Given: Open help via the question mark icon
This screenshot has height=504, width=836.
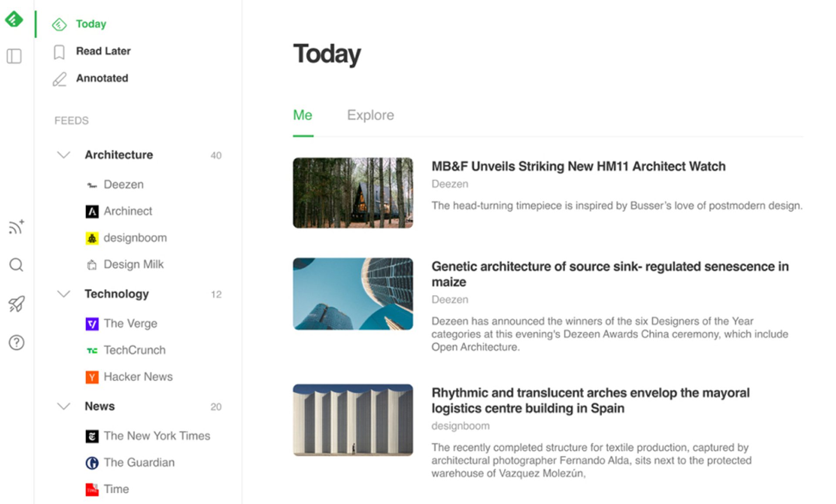Looking at the screenshot, I should [16, 343].
